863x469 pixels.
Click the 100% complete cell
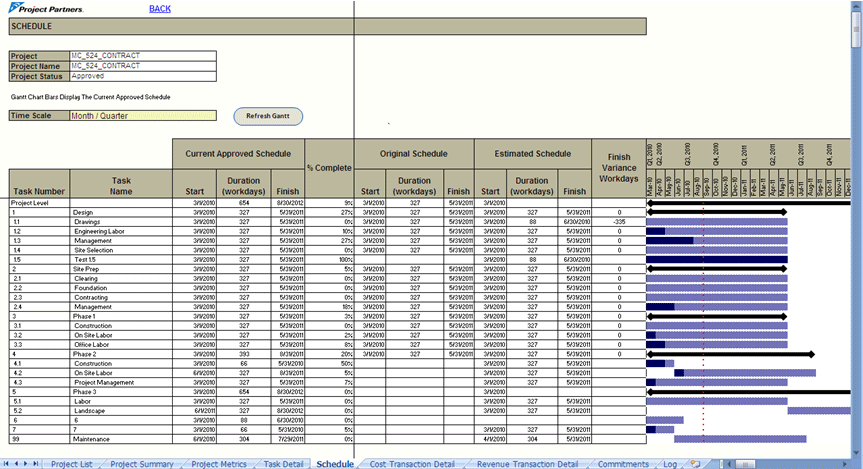coord(329,259)
